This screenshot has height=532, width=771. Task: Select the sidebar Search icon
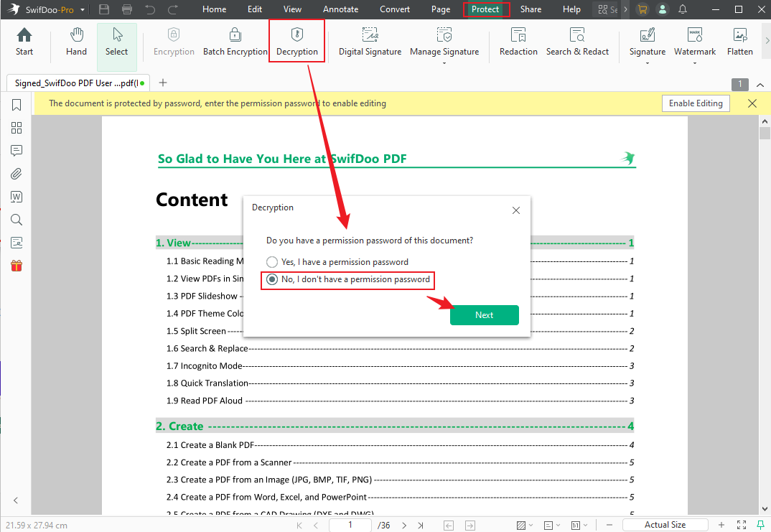16,220
